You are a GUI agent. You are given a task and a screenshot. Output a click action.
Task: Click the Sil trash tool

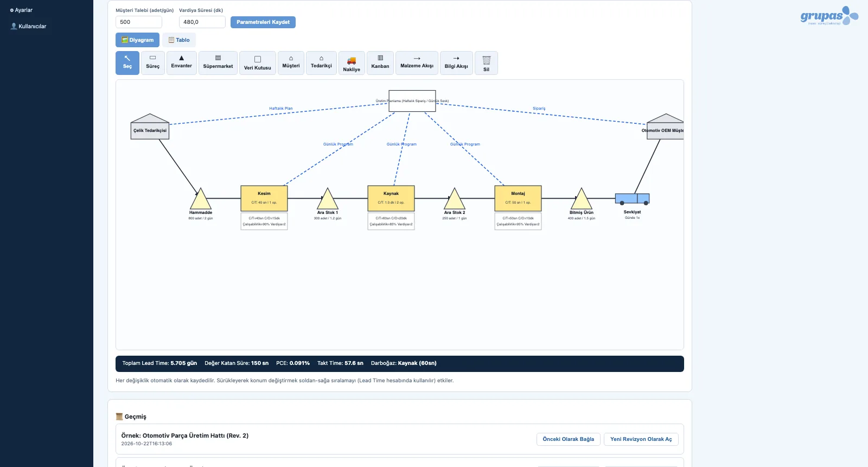pyautogui.click(x=486, y=63)
